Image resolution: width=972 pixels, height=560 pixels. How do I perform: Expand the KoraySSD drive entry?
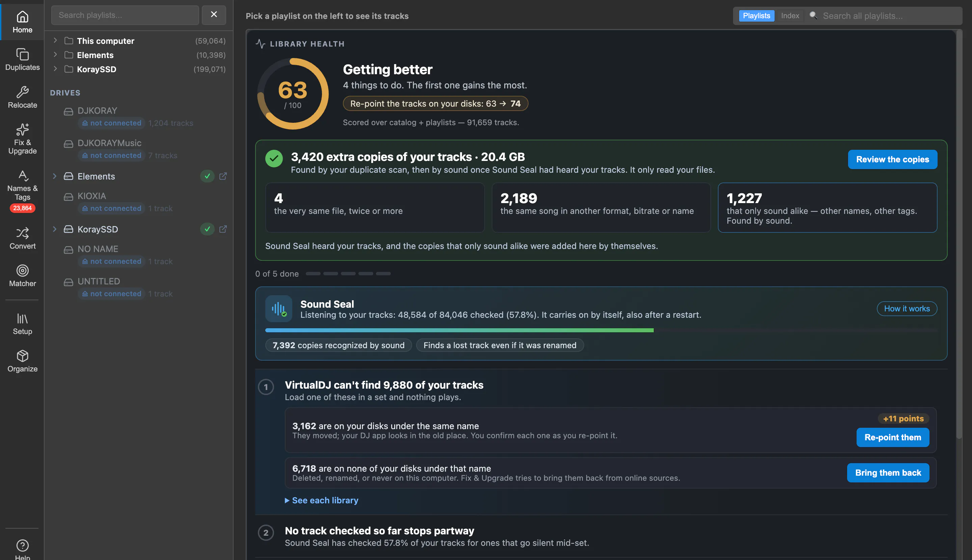coord(55,229)
